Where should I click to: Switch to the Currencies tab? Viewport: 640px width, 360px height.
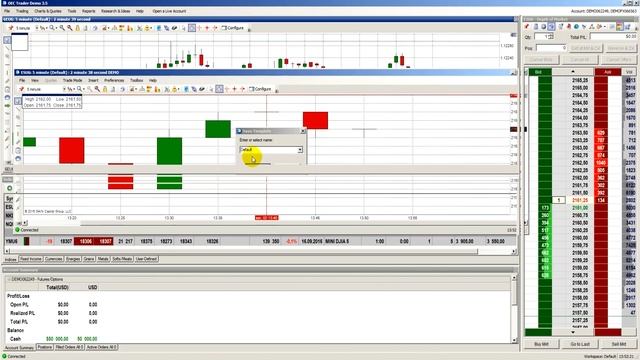(53, 259)
